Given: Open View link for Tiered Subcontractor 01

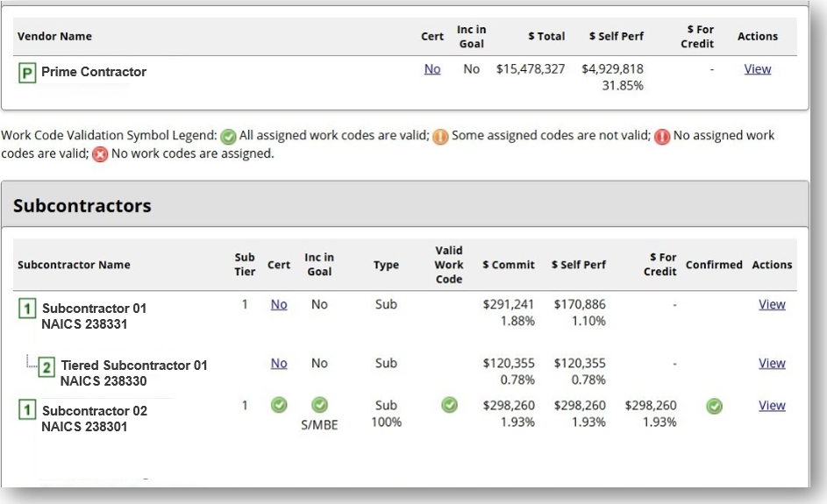Looking at the screenshot, I should coord(772,363).
